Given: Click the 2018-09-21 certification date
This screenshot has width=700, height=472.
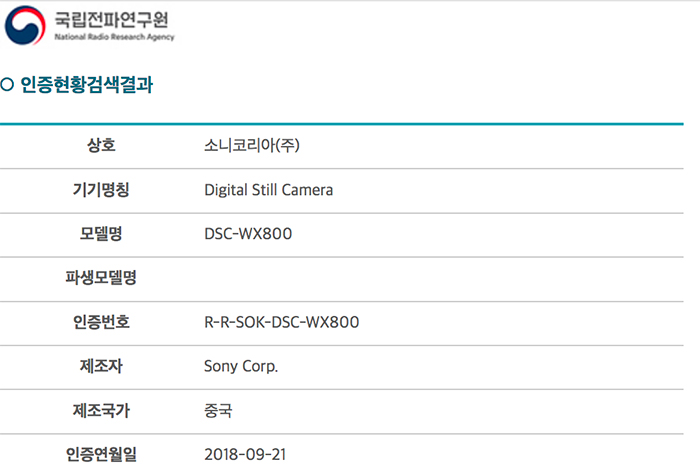Looking at the screenshot, I should tap(245, 455).
